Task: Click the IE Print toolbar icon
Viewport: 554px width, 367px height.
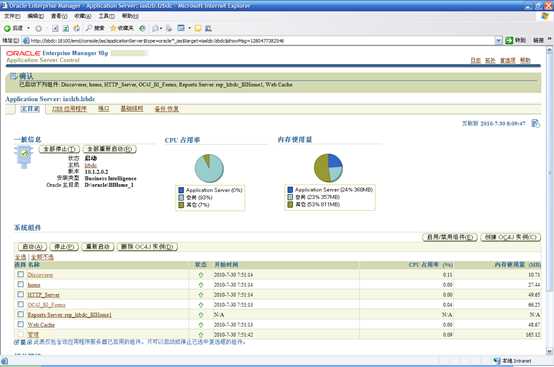Action: [x=169, y=28]
